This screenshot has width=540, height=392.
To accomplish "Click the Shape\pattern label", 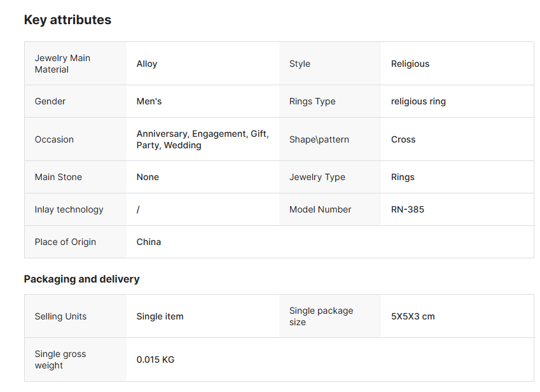I will [319, 139].
